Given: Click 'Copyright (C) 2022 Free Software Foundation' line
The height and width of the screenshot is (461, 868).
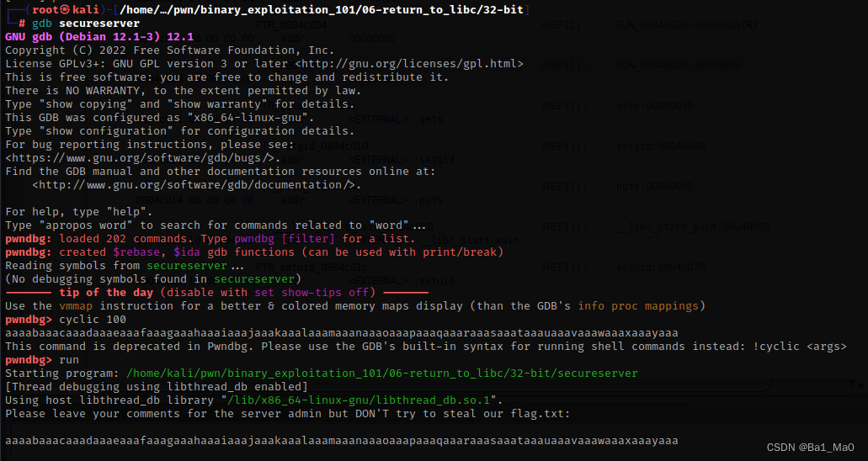Looking at the screenshot, I should click(170, 50).
